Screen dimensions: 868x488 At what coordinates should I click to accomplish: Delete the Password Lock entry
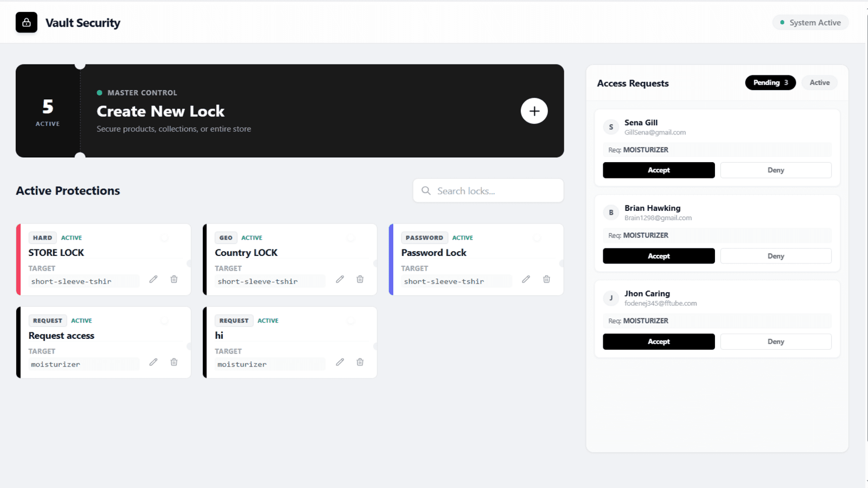pyautogui.click(x=546, y=279)
